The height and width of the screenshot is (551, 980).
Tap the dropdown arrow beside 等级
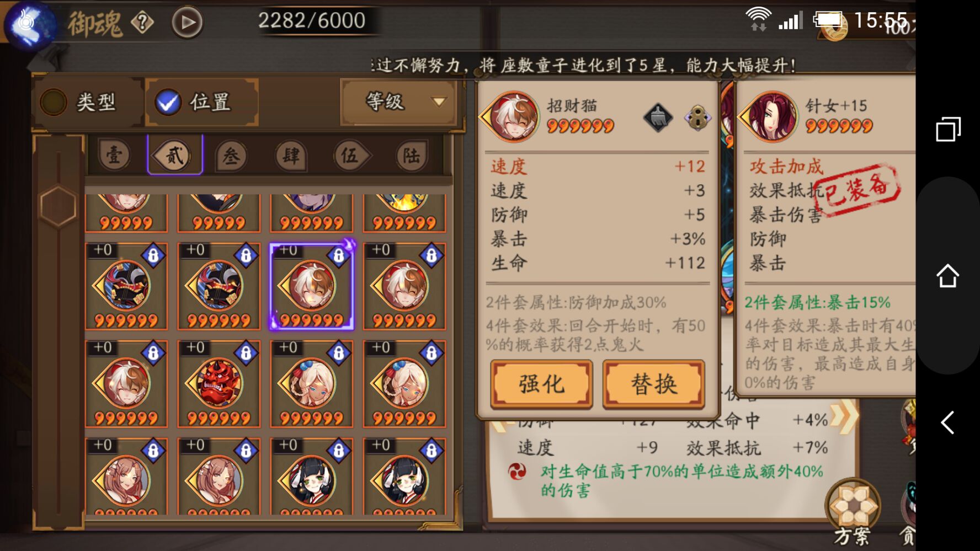click(439, 102)
